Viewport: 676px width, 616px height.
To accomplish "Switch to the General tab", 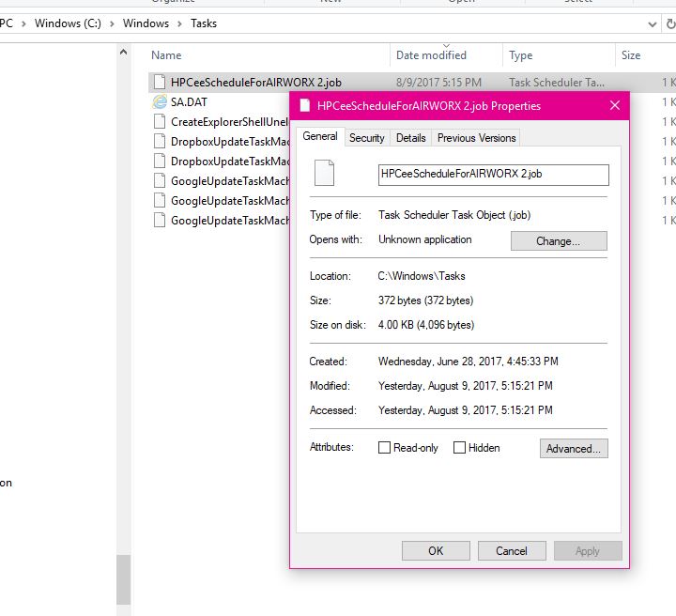I will pyautogui.click(x=320, y=136).
